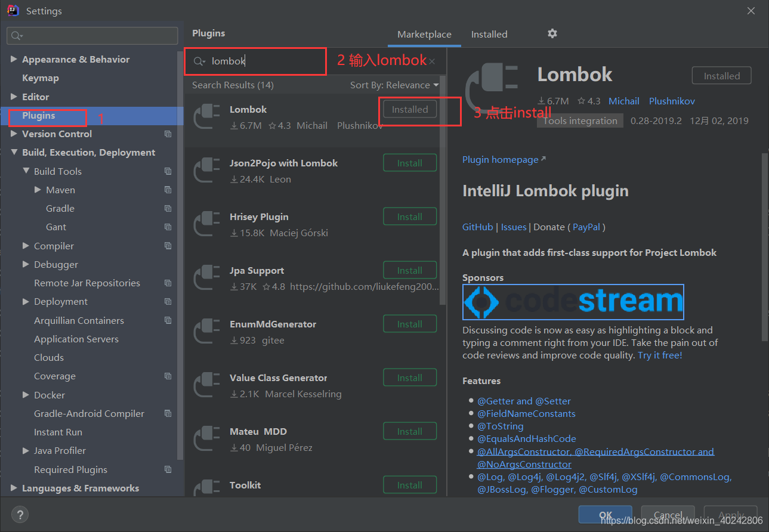
Task: Click the search results list scrollbar
Action: click(x=442, y=191)
